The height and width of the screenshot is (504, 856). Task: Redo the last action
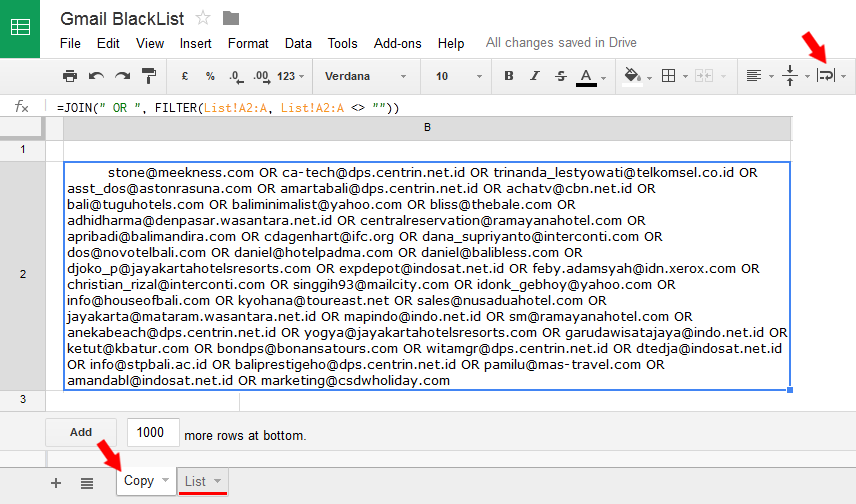[x=122, y=76]
